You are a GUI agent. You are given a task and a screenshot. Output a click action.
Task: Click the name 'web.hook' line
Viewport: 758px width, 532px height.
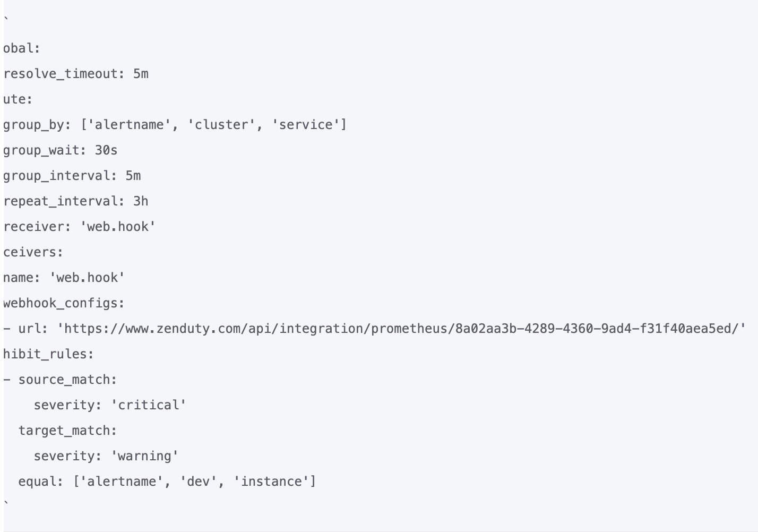64,278
